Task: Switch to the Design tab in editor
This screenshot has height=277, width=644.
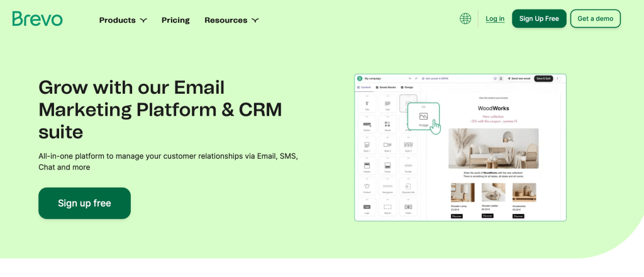Action: 407,88
